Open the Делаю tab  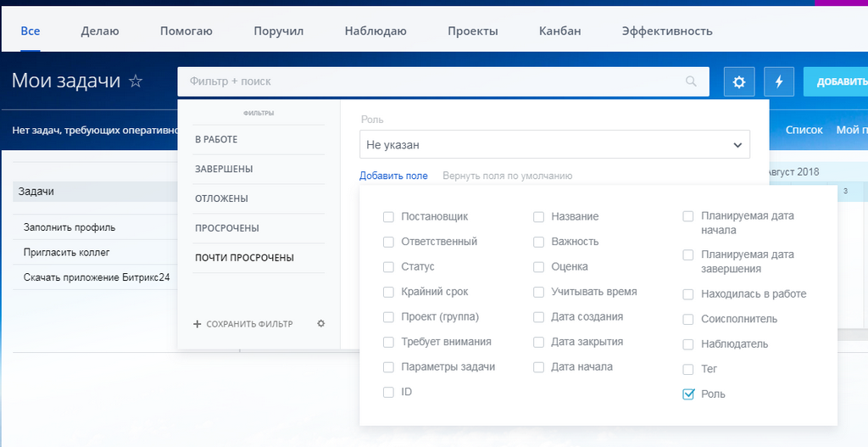(x=100, y=31)
